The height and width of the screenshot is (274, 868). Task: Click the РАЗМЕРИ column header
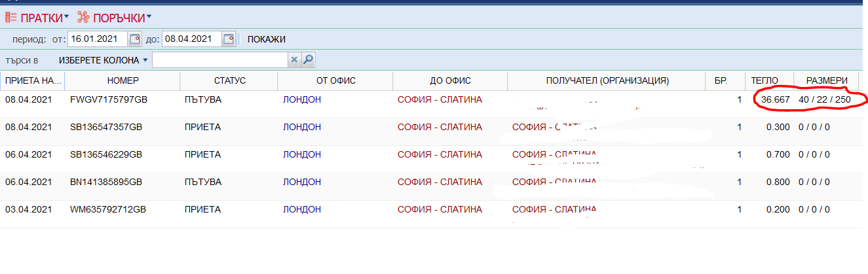(x=826, y=81)
